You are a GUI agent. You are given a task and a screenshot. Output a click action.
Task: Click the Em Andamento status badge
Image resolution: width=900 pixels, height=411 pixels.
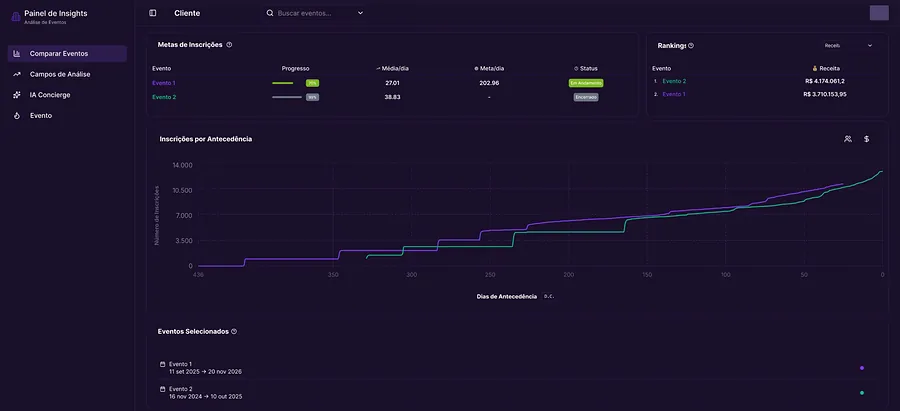point(586,83)
